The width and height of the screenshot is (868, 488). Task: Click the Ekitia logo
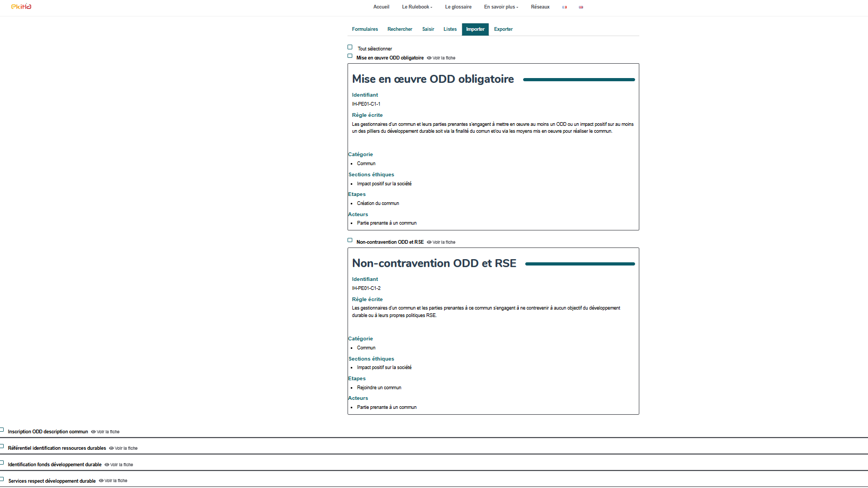point(21,7)
